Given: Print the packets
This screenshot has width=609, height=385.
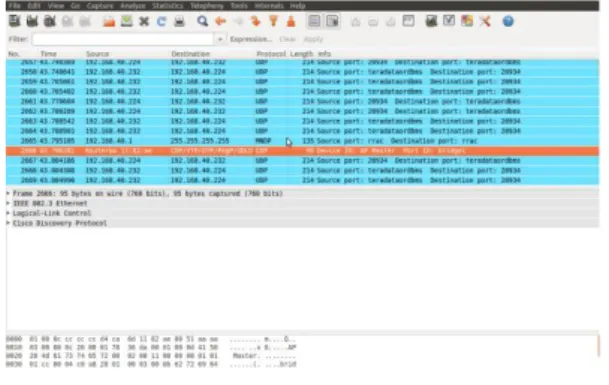Looking at the screenshot, I should click(179, 21).
